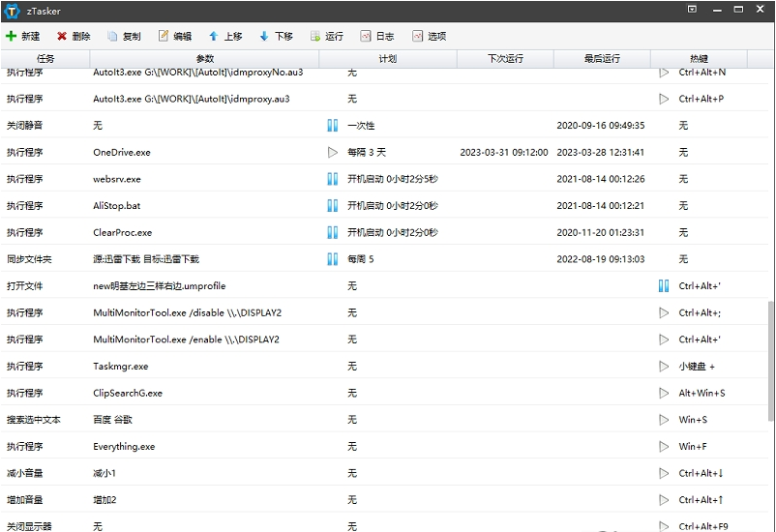This screenshot has width=776, height=532.
Task: Toggle schedule pause icon for AliStop.bat task
Action: click(333, 205)
